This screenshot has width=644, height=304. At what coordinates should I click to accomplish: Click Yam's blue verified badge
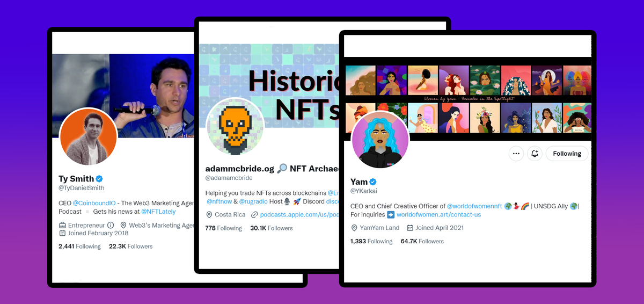point(373,182)
